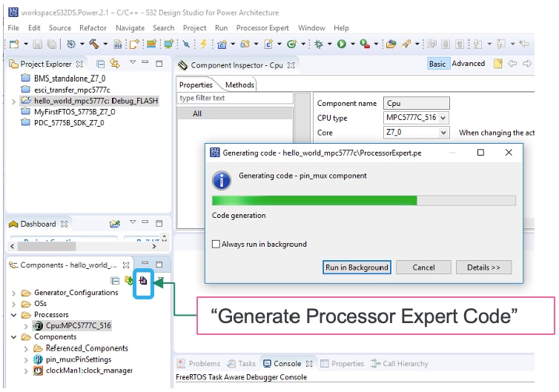
Task: Click the type filter text field
Action: [234, 98]
